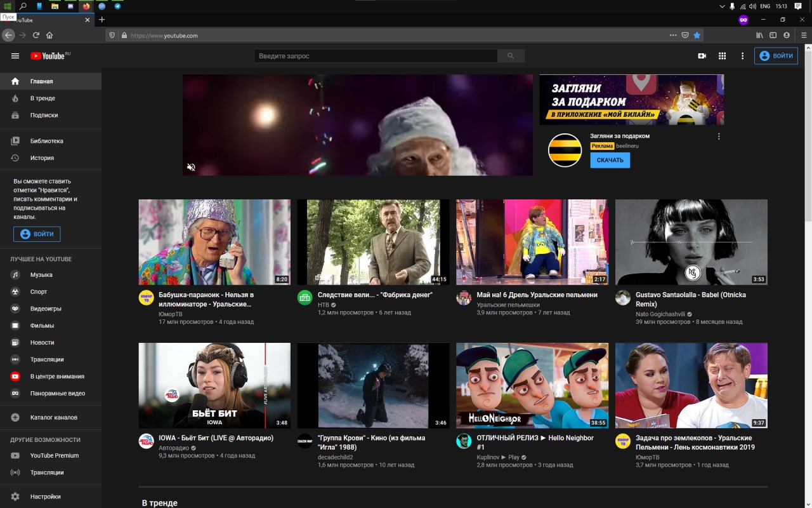Open Каталог каналов plus icon
This screenshot has height=508, width=812.
[x=15, y=417]
